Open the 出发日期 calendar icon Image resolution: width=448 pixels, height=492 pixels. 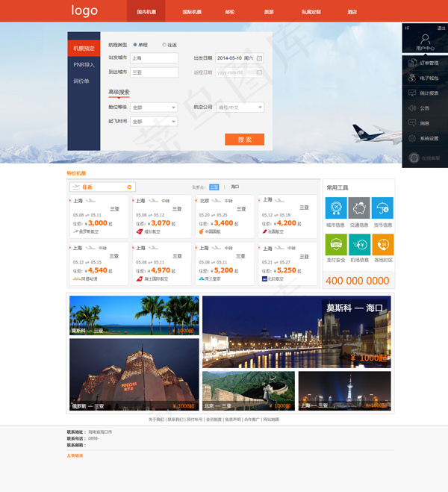coord(259,58)
